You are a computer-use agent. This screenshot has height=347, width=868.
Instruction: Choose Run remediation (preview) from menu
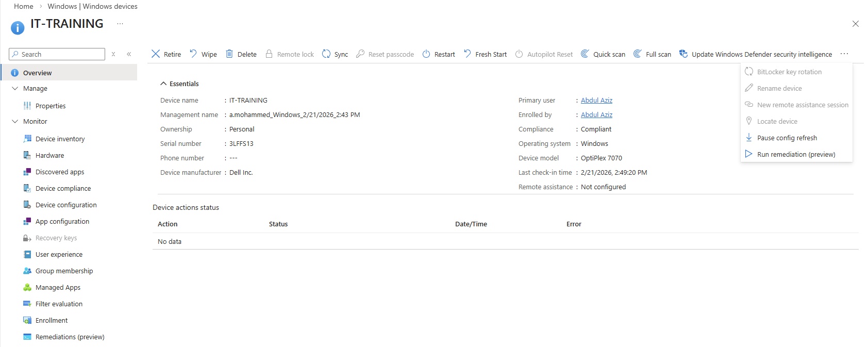point(795,154)
